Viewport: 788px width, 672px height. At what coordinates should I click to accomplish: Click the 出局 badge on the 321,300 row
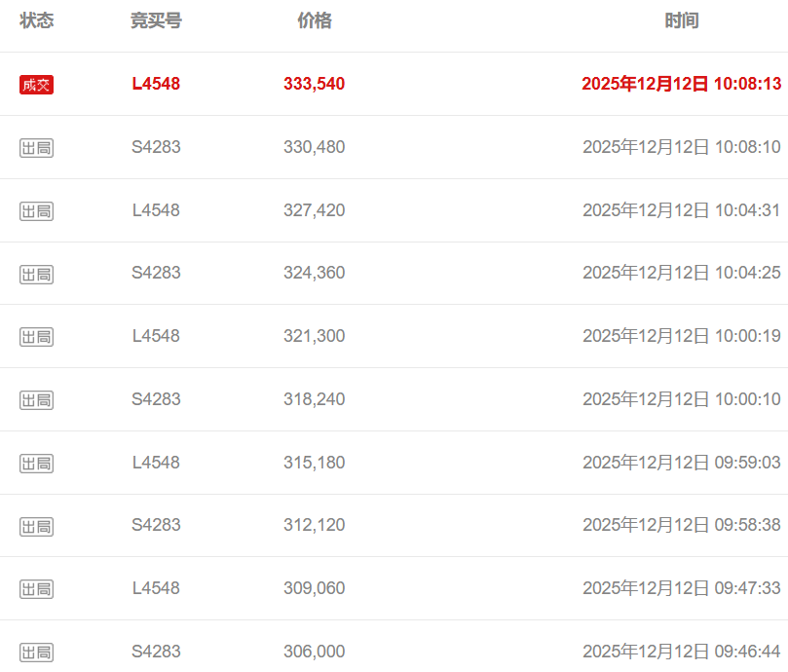click(x=36, y=337)
